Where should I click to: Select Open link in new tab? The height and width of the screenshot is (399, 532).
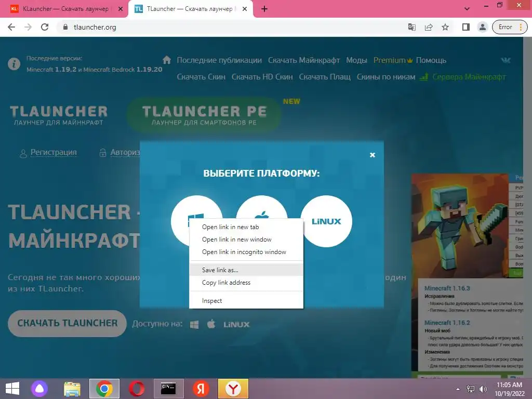246,227
